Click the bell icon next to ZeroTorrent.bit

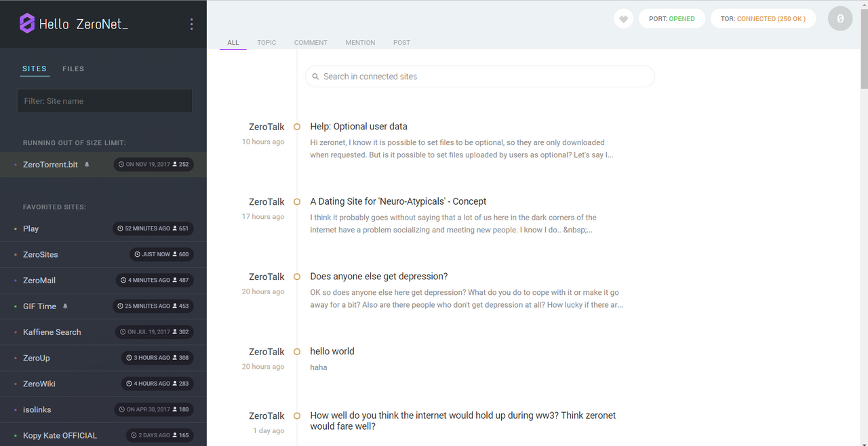pos(87,165)
